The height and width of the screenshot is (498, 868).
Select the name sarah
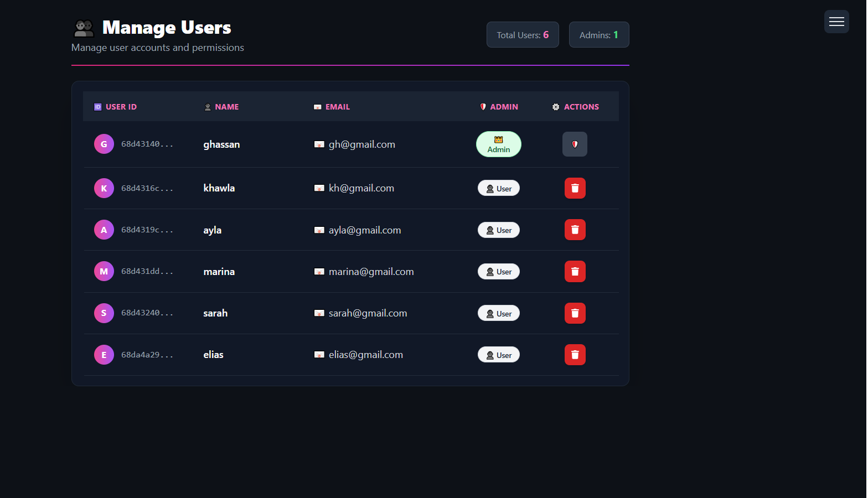[215, 313]
